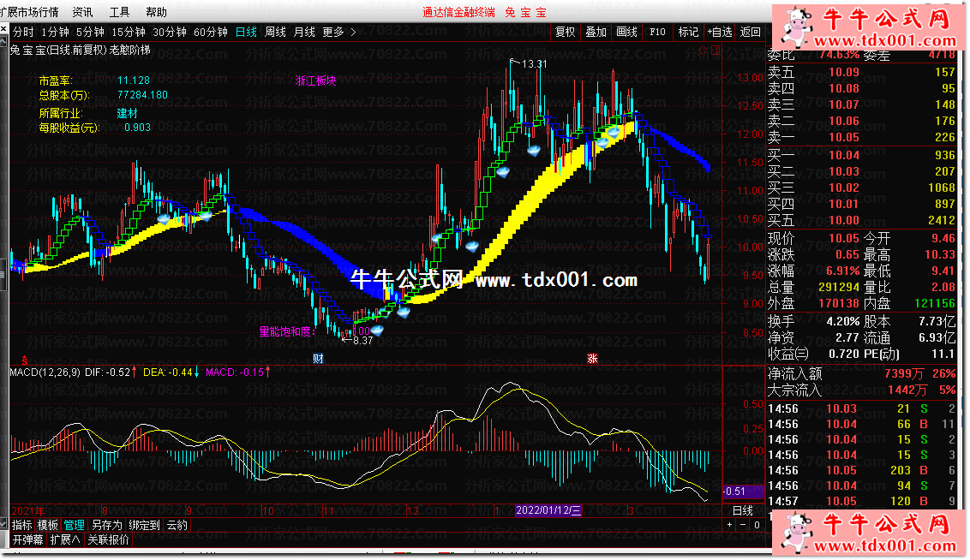Image resolution: width=970 pixels, height=560 pixels.
Task: Close the side panel with the X icon
Action: tap(3, 29)
